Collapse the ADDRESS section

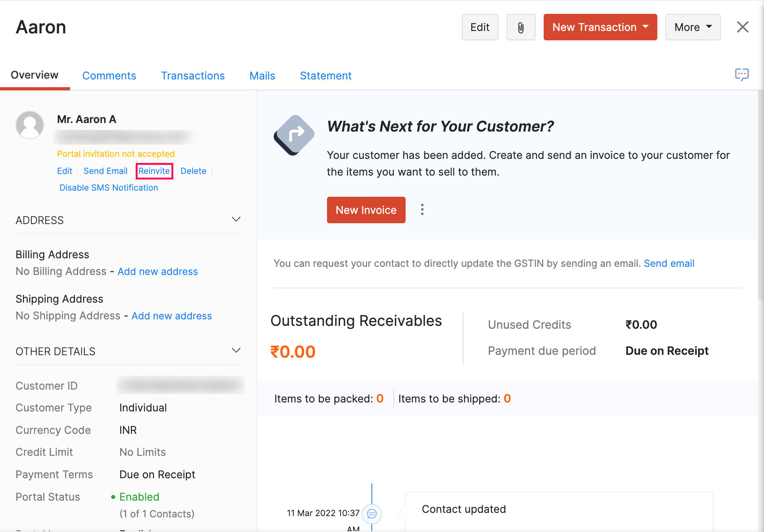(236, 220)
